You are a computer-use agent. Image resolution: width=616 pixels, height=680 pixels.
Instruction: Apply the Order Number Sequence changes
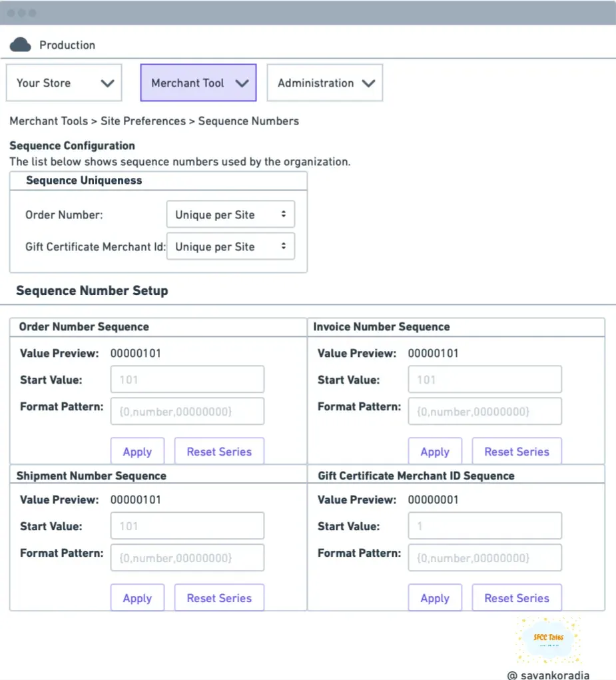[x=137, y=451]
